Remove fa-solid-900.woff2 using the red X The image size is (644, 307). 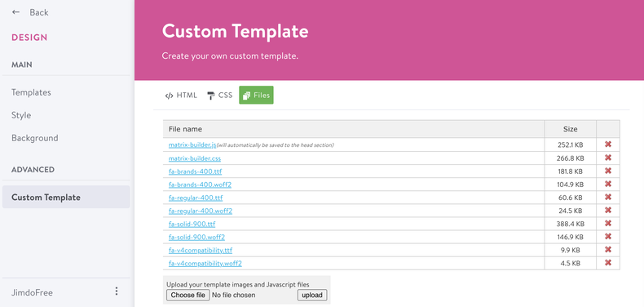[x=608, y=237]
